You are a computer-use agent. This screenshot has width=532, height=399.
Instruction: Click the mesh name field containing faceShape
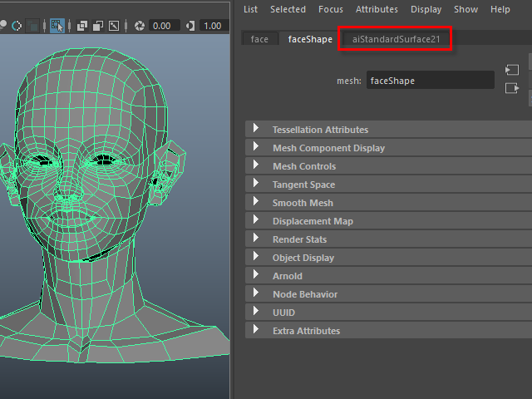click(x=431, y=81)
